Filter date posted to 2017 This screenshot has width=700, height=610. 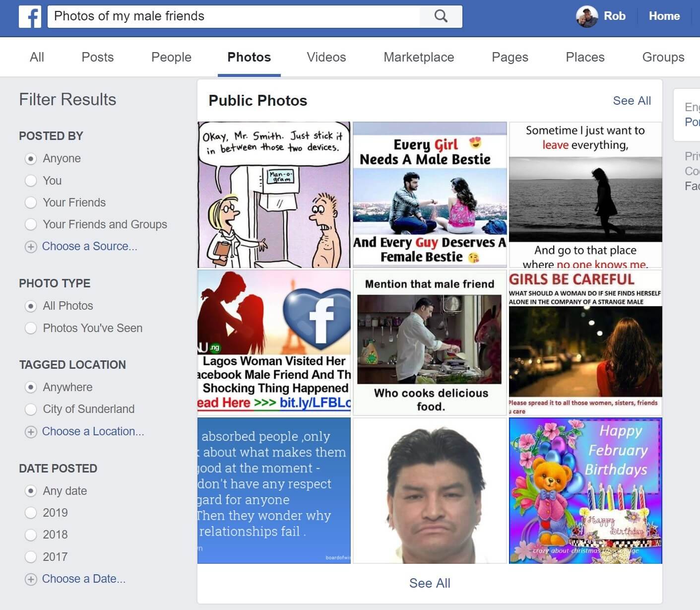tap(31, 557)
